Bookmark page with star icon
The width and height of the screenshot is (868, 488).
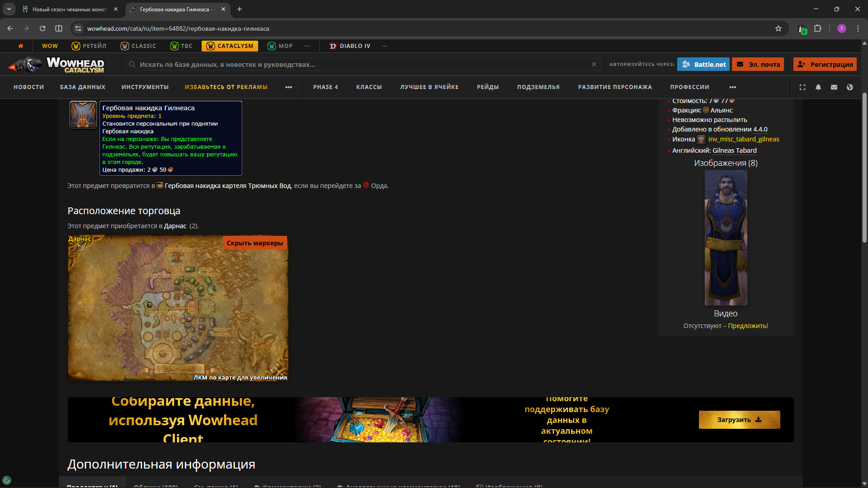point(778,28)
